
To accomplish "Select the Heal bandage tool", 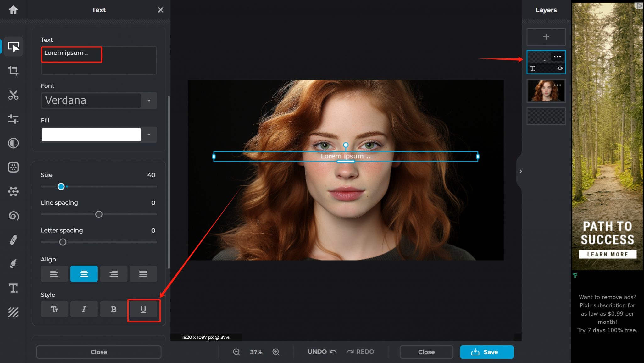I will click(13, 239).
